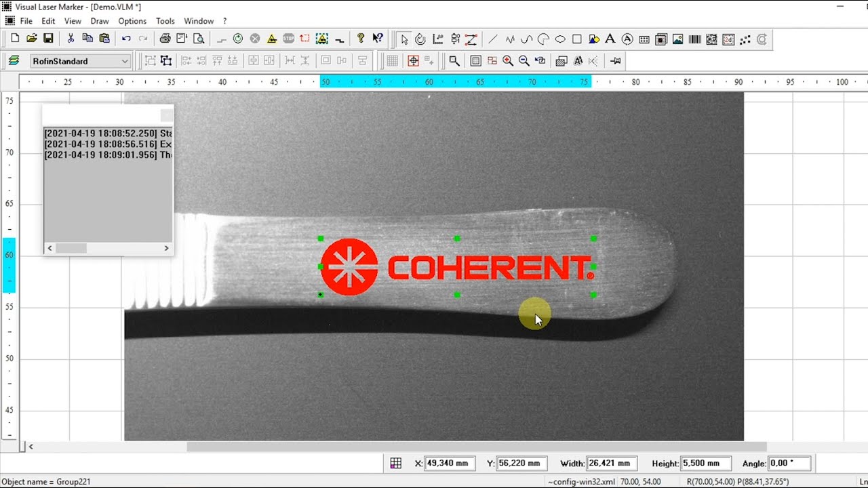Click the Zoom In magnifier icon
868x488 pixels.
tap(508, 61)
